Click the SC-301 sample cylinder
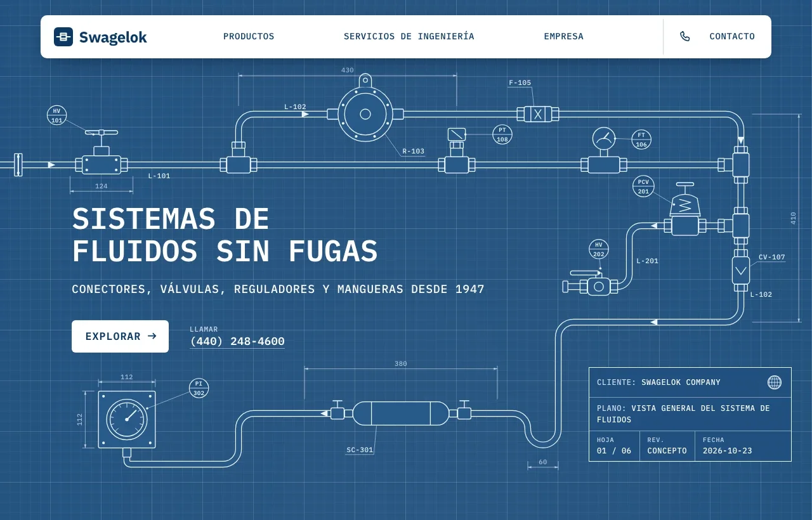This screenshot has height=520, width=812. [x=401, y=413]
